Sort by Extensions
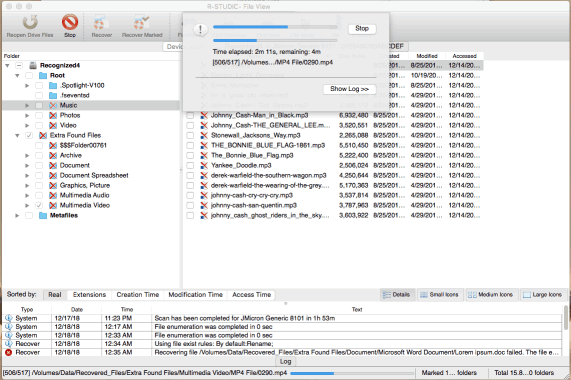Image resolution: width=571 pixels, height=380 pixels. coord(89,295)
